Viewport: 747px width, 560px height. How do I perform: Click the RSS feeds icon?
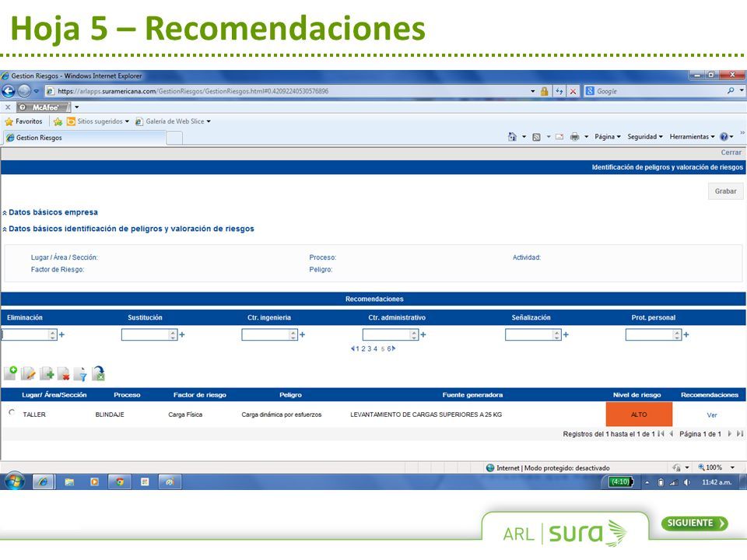pyautogui.click(x=536, y=137)
